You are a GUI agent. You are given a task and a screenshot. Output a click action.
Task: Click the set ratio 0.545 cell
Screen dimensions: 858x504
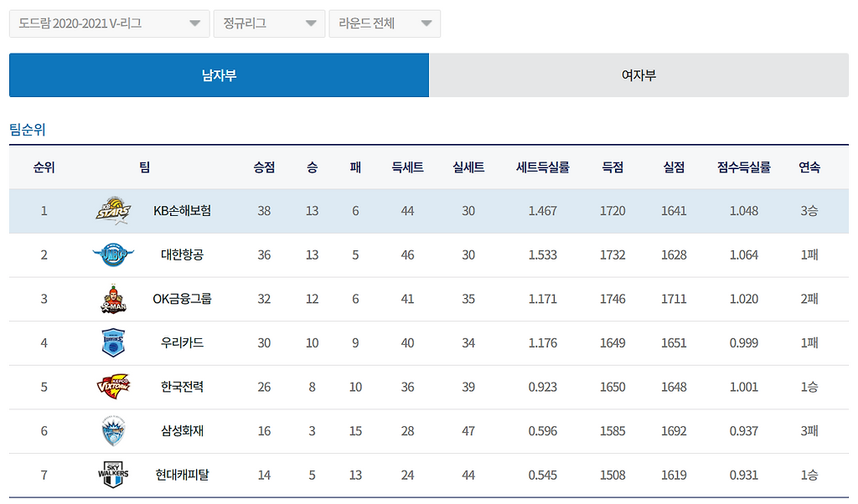[x=543, y=475]
